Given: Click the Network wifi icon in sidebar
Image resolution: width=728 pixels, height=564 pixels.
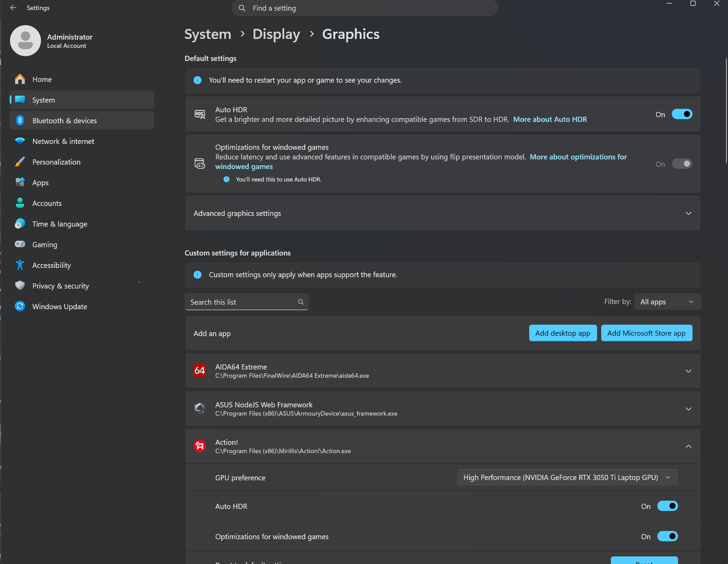Looking at the screenshot, I should point(20,141).
